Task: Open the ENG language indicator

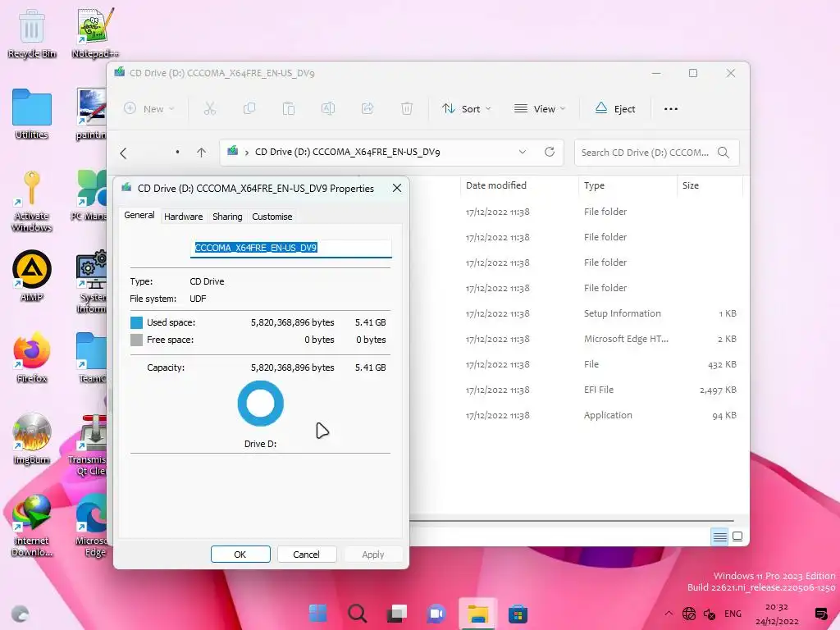Action: [x=733, y=614]
